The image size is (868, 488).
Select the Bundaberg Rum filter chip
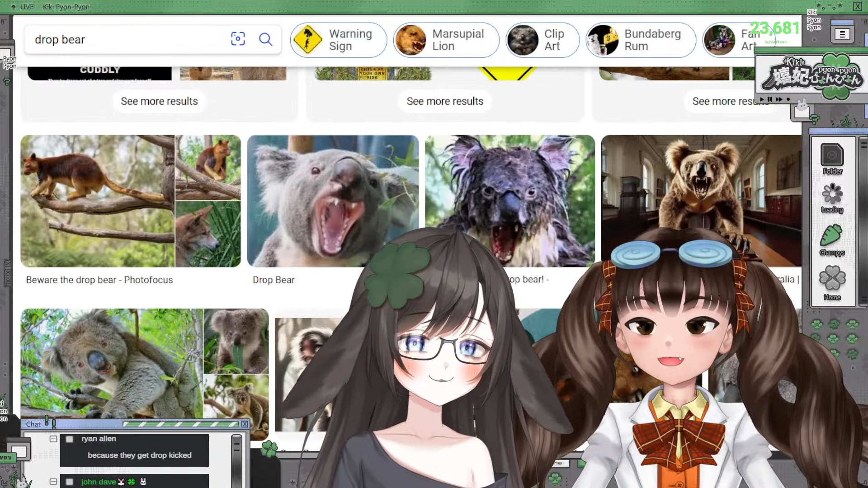coord(641,40)
